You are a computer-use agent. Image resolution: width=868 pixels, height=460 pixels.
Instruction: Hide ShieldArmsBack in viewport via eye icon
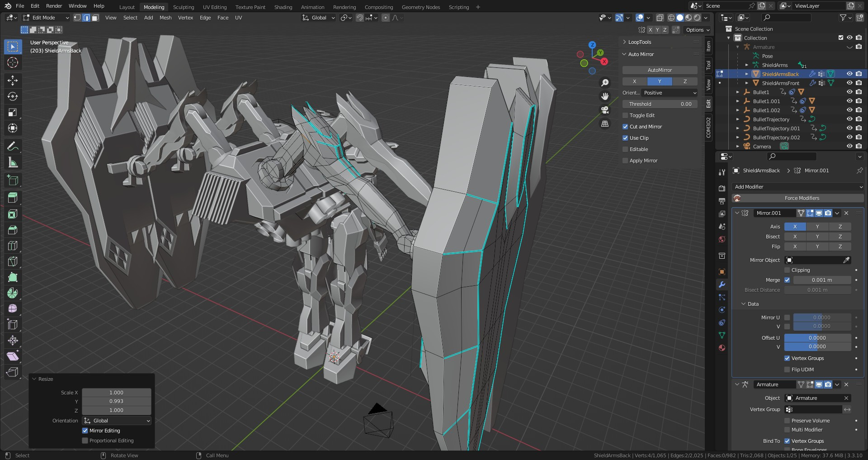[x=849, y=74]
